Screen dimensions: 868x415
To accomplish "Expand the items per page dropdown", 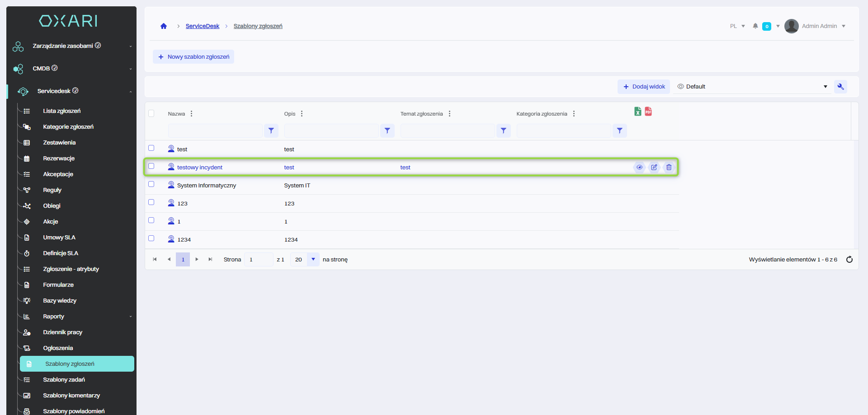I will pos(313,260).
